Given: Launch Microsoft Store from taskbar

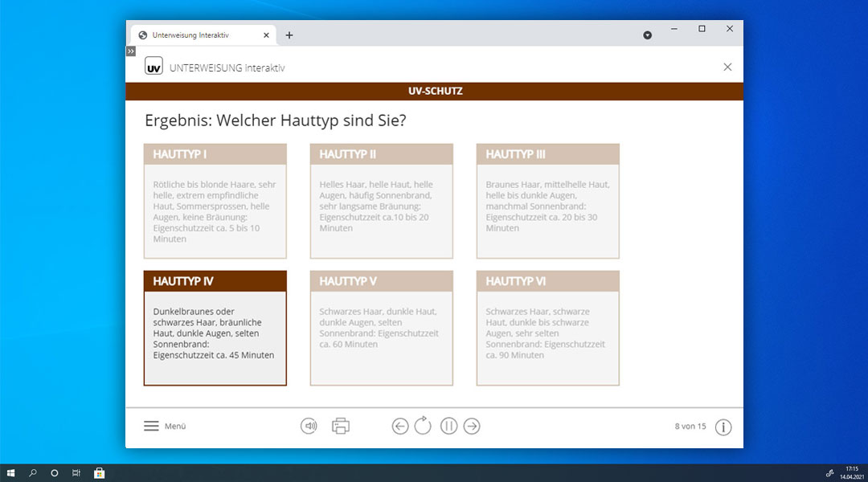Looking at the screenshot, I should 99,473.
